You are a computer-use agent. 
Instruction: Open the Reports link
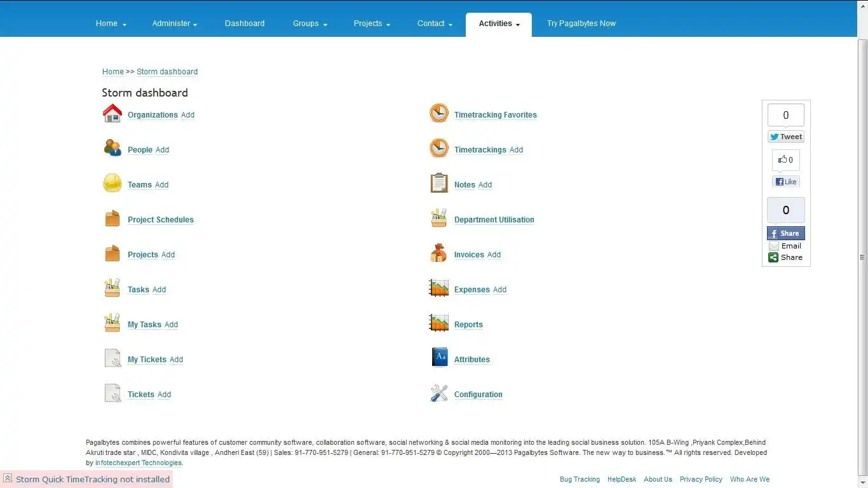(x=468, y=325)
